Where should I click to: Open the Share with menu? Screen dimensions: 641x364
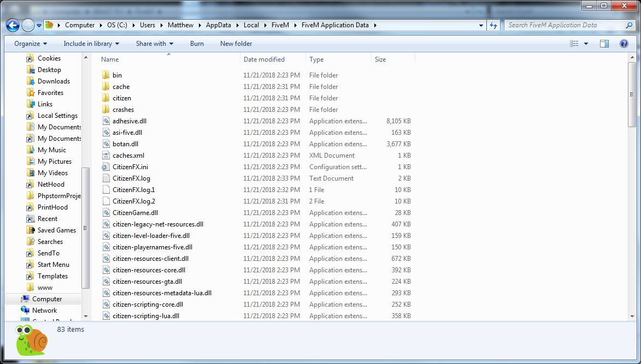coord(155,44)
